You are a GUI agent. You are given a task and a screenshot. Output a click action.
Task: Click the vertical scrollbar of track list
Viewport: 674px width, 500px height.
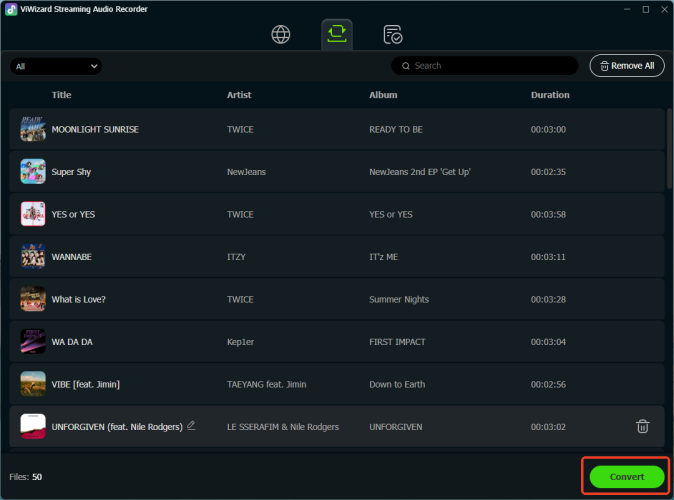click(669, 150)
